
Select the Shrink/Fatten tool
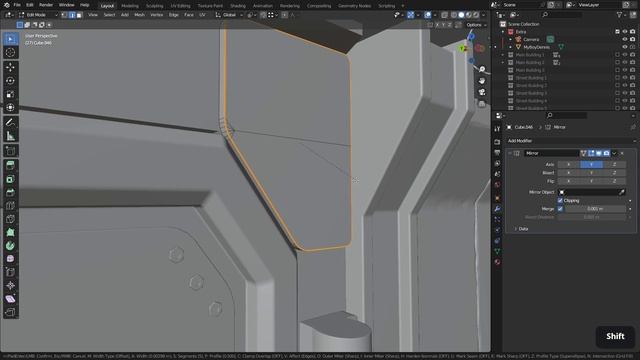[10, 285]
